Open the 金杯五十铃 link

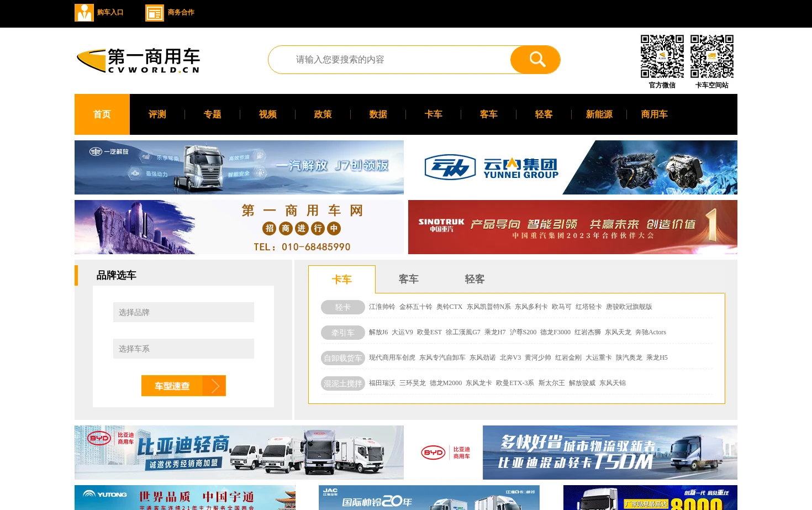click(x=416, y=307)
